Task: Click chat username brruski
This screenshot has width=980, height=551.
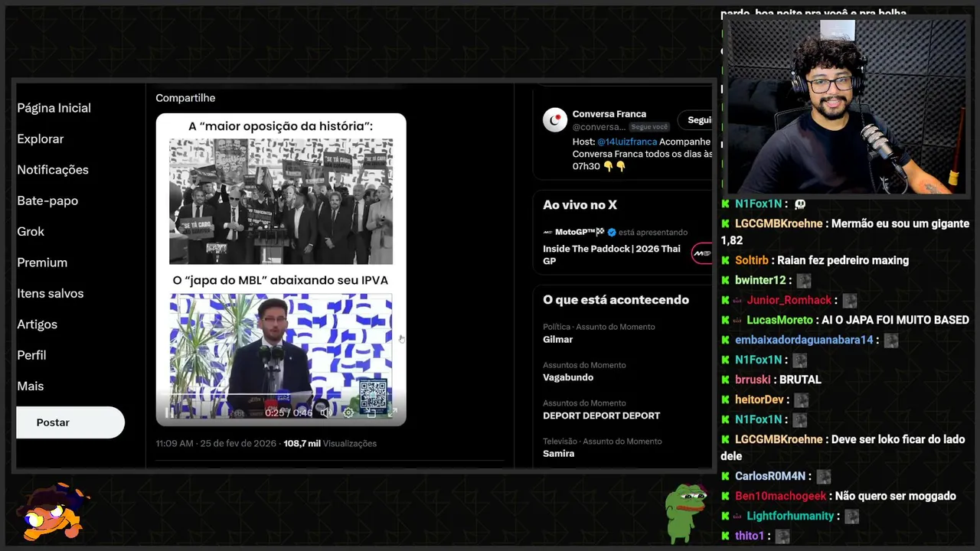Action: coord(753,380)
